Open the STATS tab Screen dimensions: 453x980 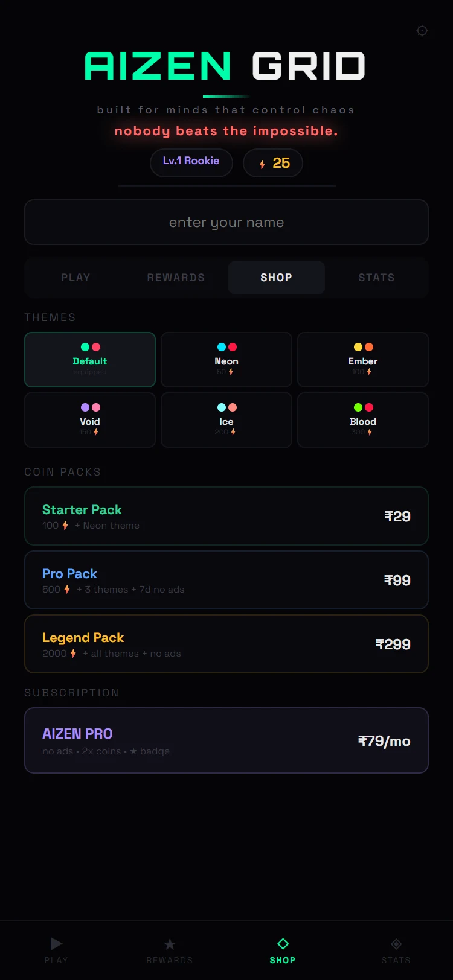click(376, 278)
